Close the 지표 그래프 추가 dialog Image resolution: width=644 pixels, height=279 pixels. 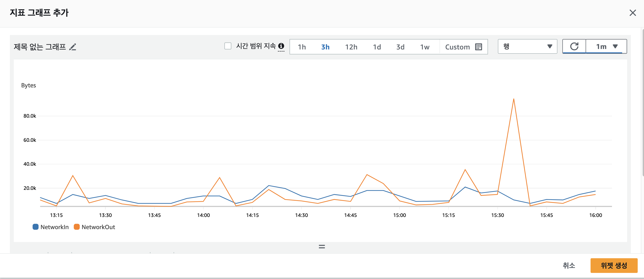pos(632,13)
